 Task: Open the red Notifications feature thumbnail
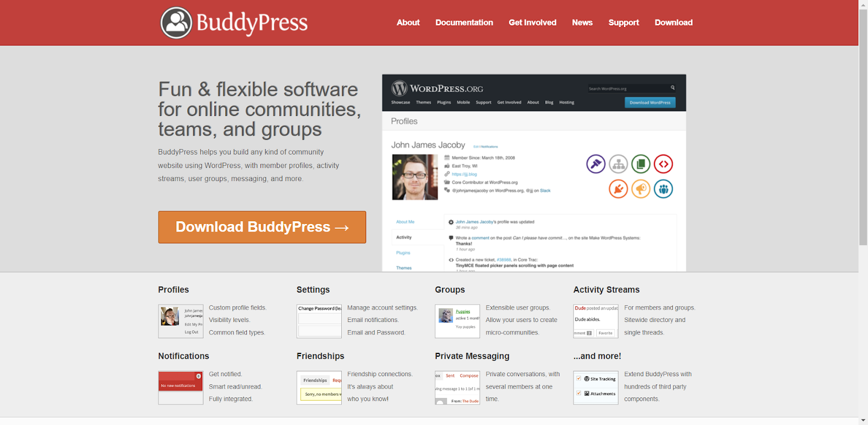coord(181,388)
